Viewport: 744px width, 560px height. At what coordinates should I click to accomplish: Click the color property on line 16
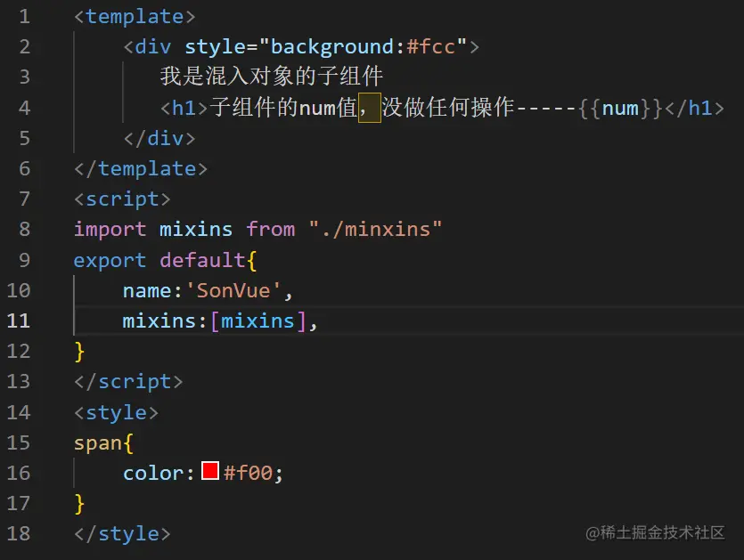155,473
